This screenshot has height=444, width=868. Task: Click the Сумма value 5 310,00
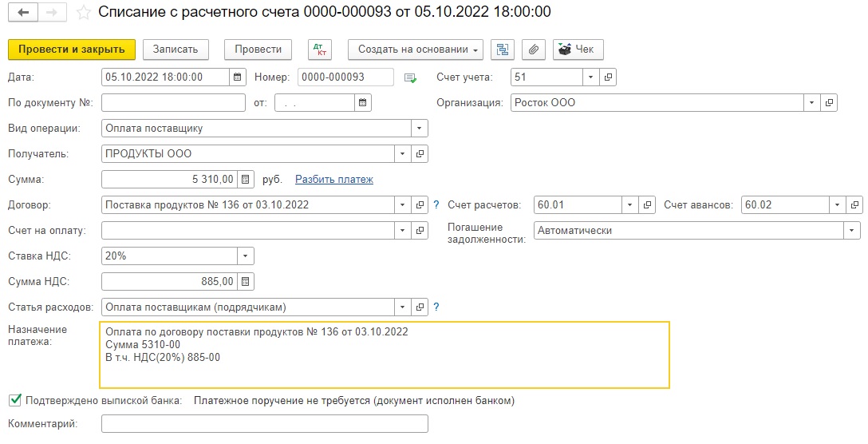coord(170,179)
